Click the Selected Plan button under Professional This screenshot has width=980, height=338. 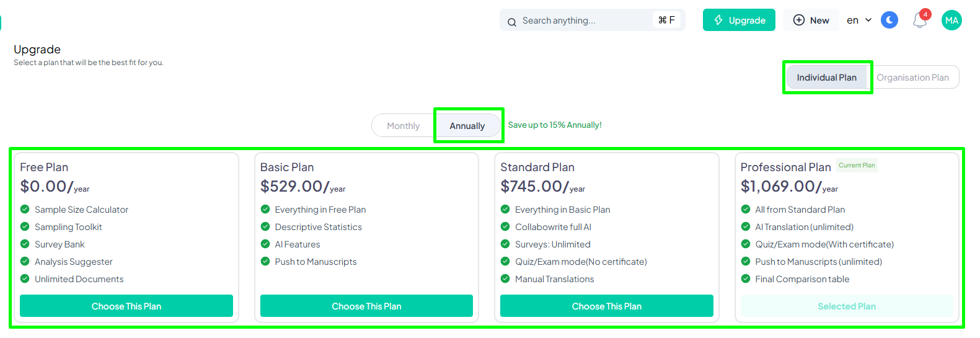(847, 306)
